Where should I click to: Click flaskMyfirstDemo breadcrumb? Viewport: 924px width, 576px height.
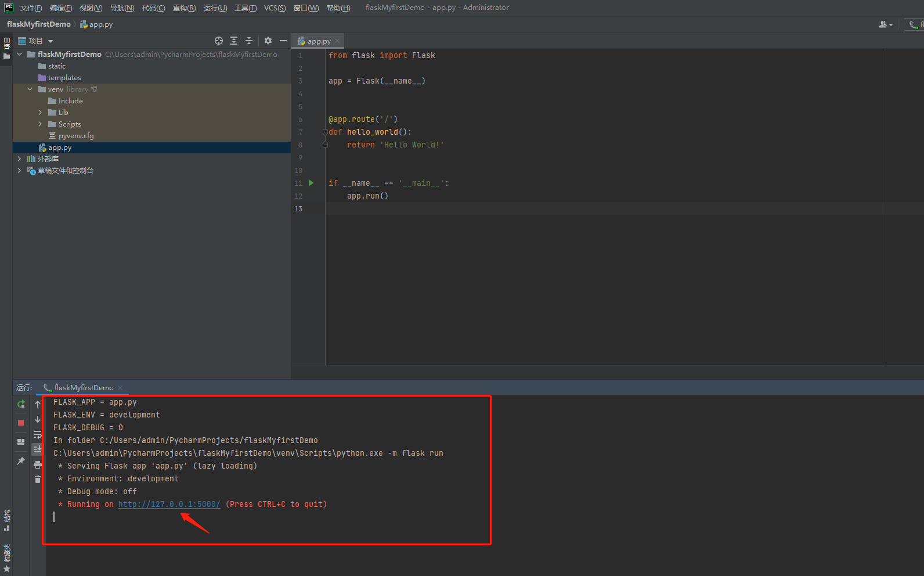[x=38, y=24]
